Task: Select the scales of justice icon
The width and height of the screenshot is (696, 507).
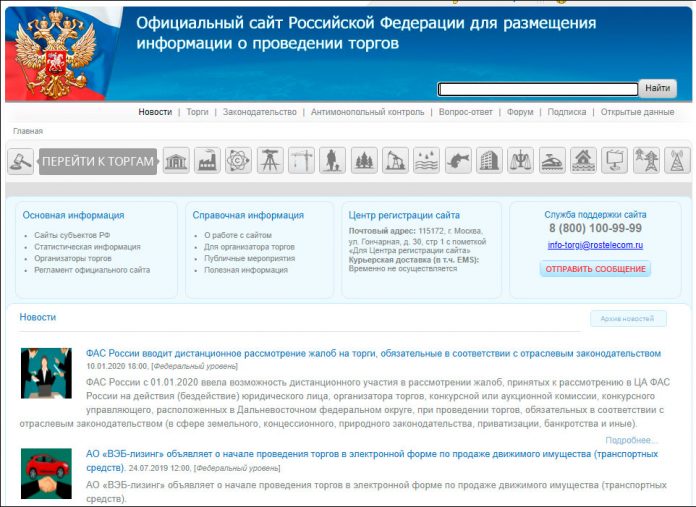Action: 521,161
